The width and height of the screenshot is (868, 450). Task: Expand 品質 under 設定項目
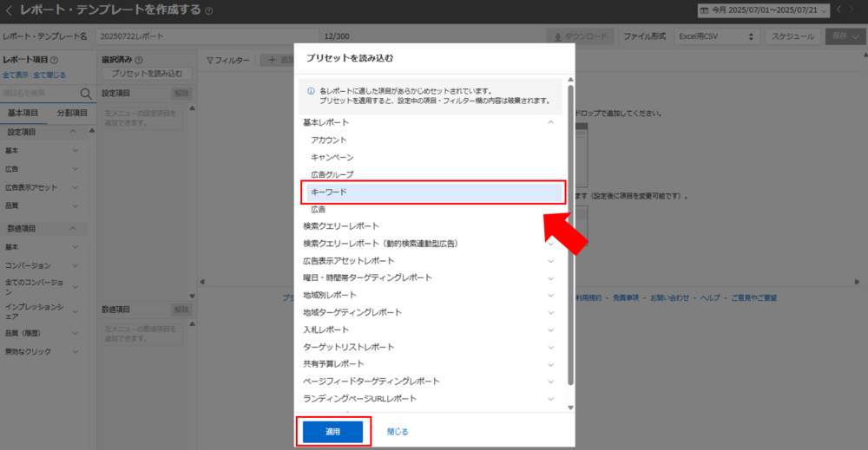tap(76, 205)
